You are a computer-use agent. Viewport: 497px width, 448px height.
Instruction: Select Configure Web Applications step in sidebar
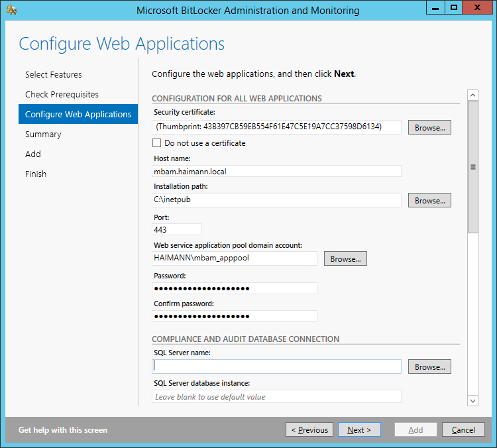tap(78, 114)
